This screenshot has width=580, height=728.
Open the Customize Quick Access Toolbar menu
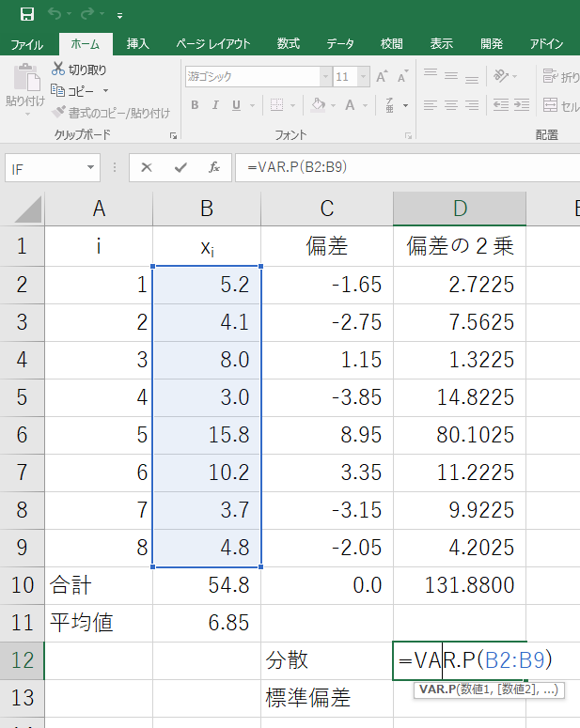point(120,16)
